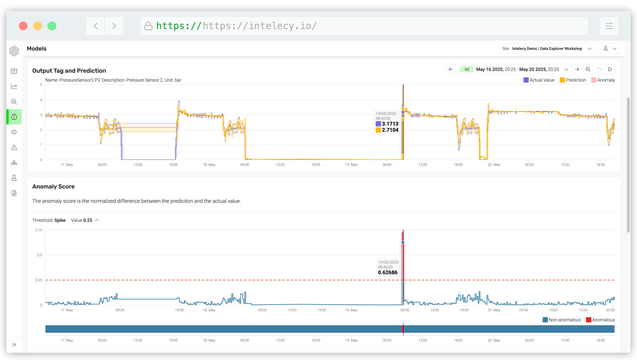Viewport: 637px width, 364px height.
Task: Click the red anomaly marker on timeline bar
Action: click(403, 329)
